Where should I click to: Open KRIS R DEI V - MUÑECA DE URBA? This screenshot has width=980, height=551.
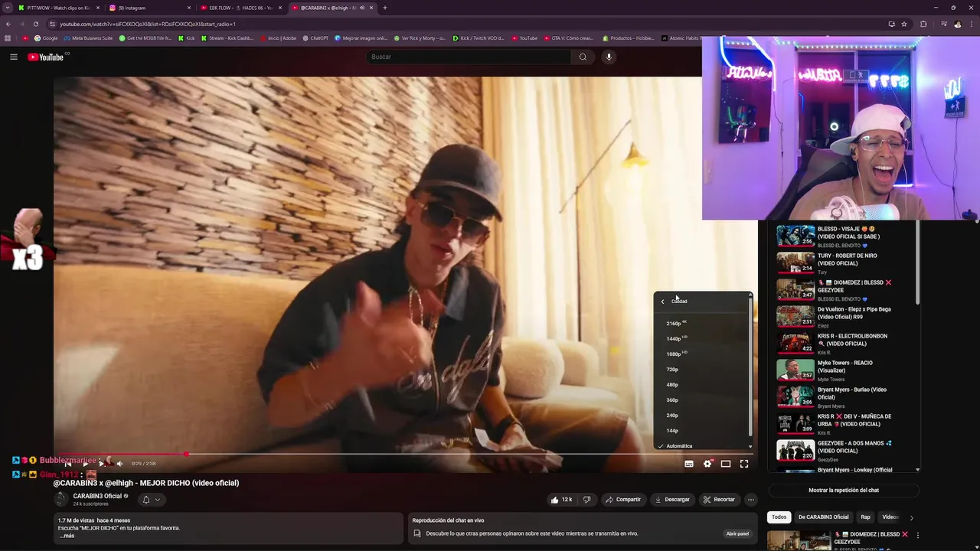(x=846, y=423)
